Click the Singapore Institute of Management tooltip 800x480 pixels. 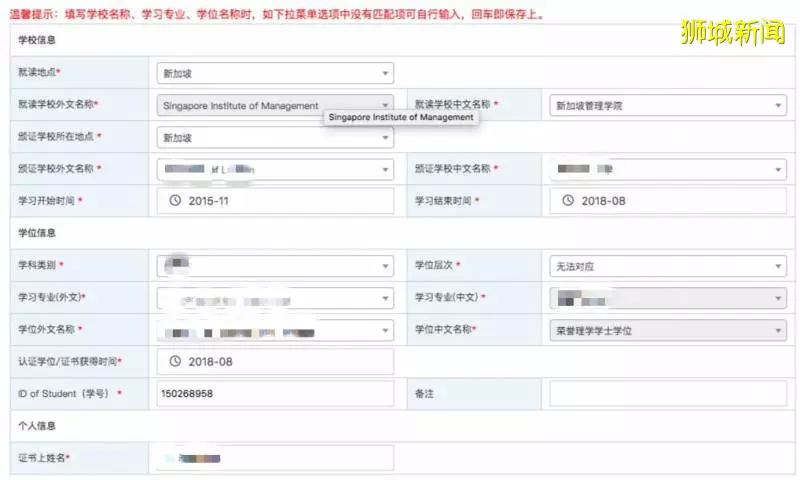click(401, 117)
